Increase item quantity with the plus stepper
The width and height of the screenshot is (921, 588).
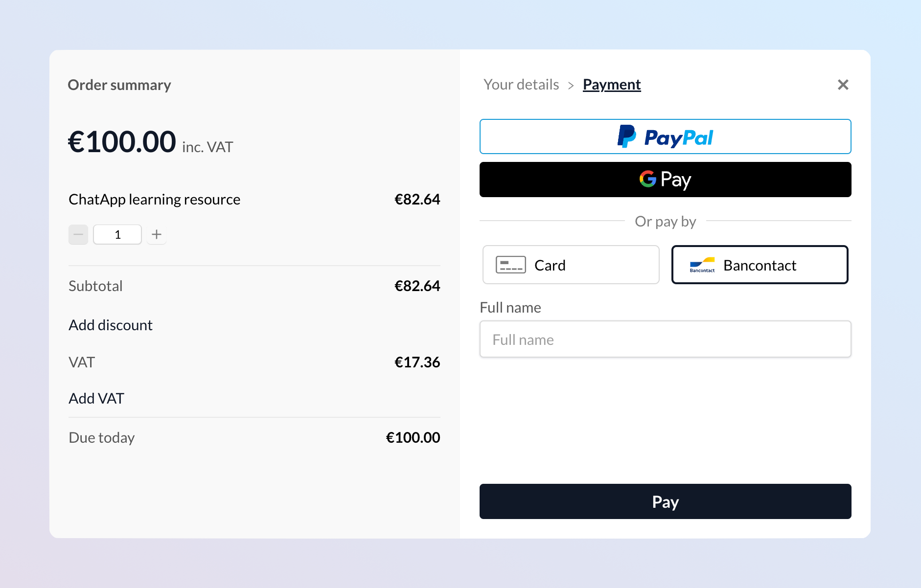point(156,234)
